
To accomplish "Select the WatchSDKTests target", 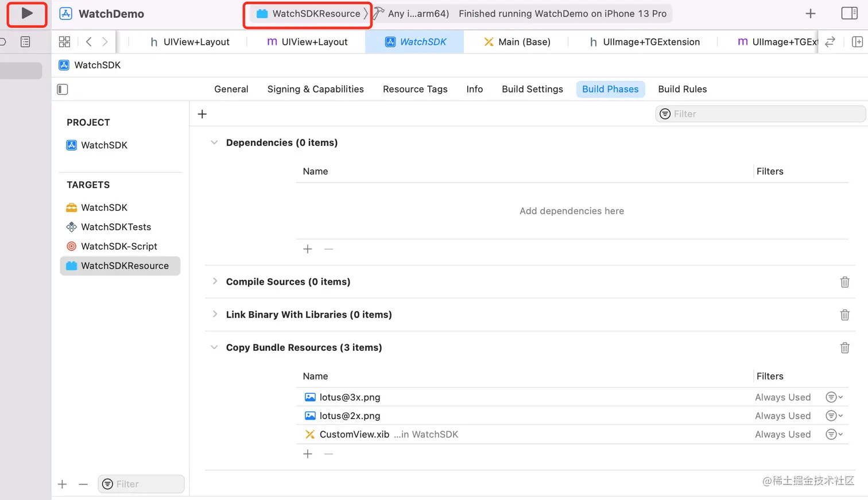I will pos(108,227).
